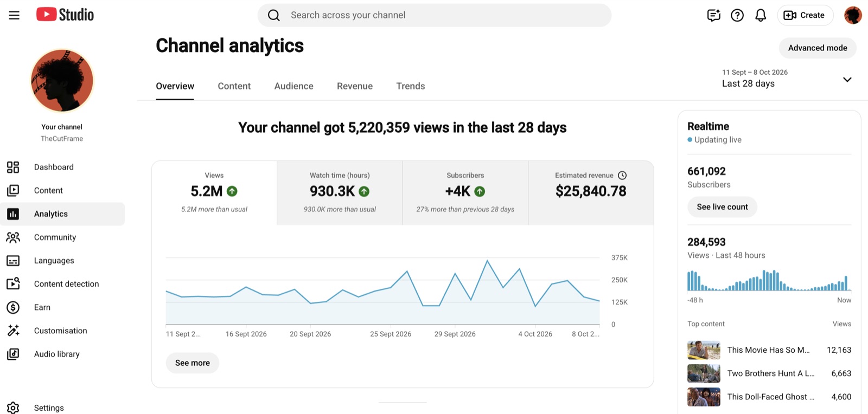Click the Earn dollar icon
The height and width of the screenshot is (414, 868).
pyautogui.click(x=13, y=307)
